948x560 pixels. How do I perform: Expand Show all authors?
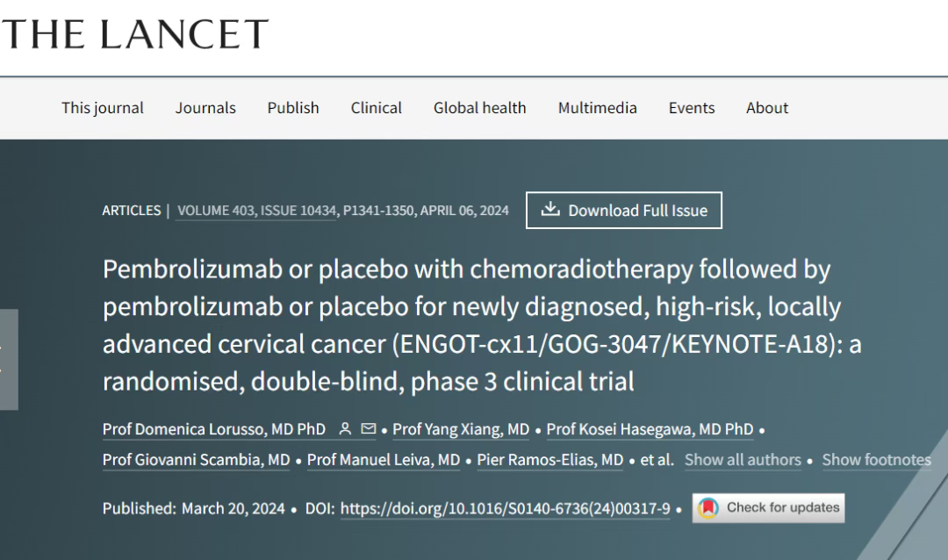[743, 460]
